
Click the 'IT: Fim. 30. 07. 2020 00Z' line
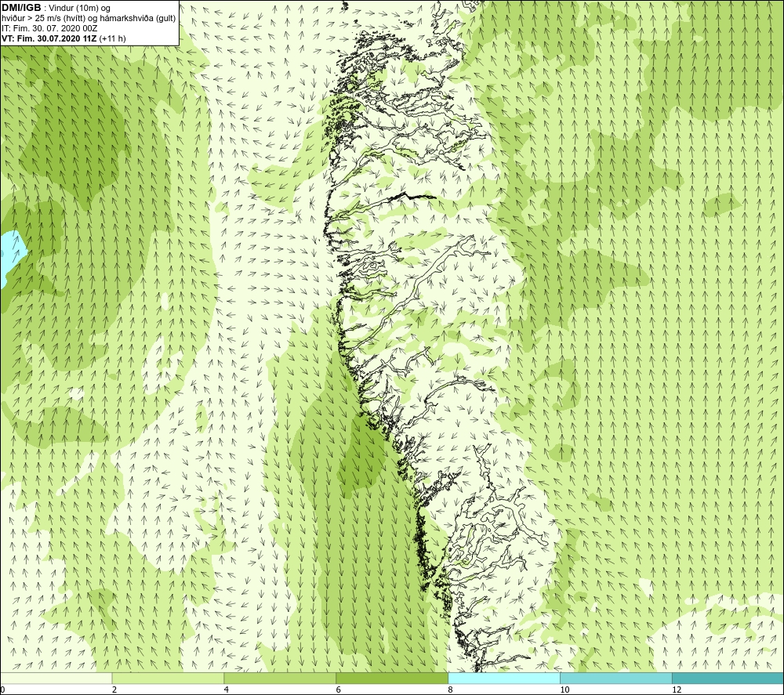(x=49, y=28)
